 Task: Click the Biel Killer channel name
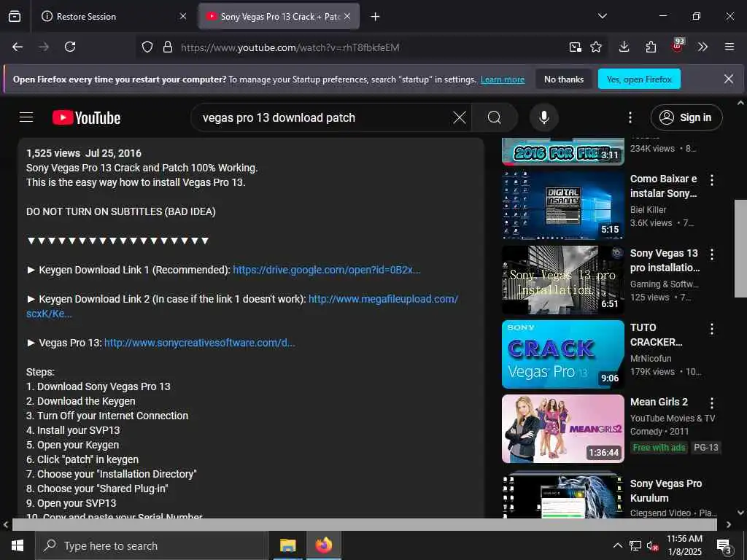pos(648,209)
